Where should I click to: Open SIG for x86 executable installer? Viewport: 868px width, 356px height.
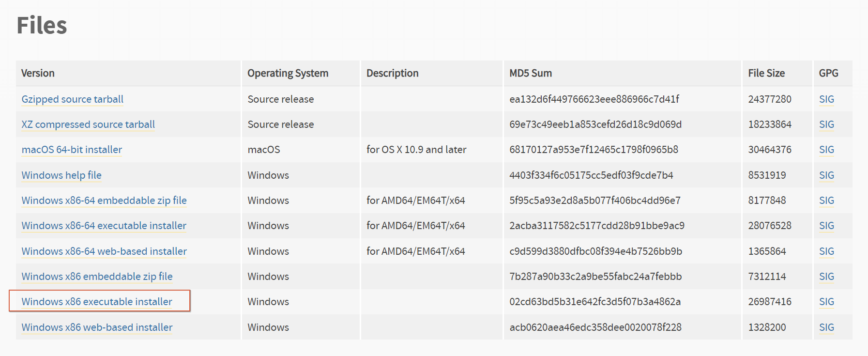tap(826, 302)
